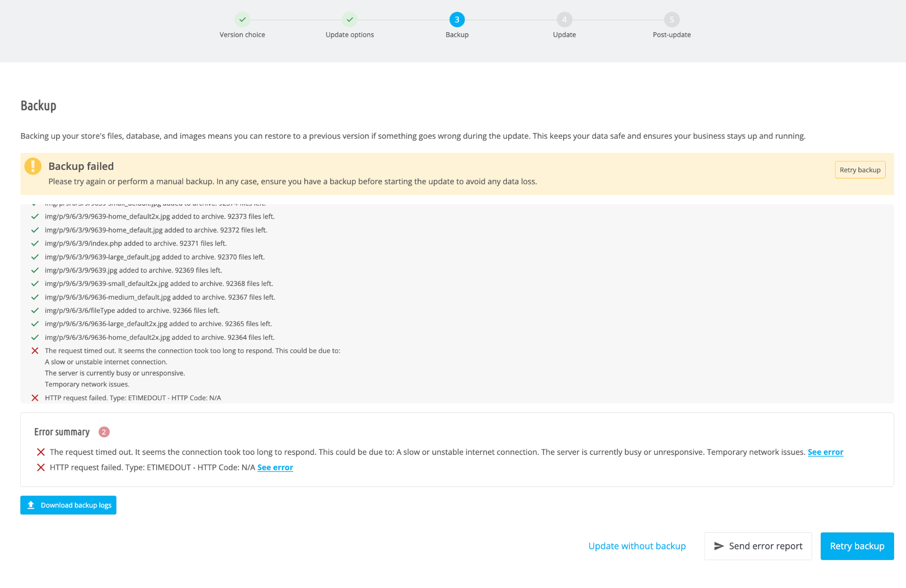
Task: Click the Post-update step 5 circle
Action: 671,20
